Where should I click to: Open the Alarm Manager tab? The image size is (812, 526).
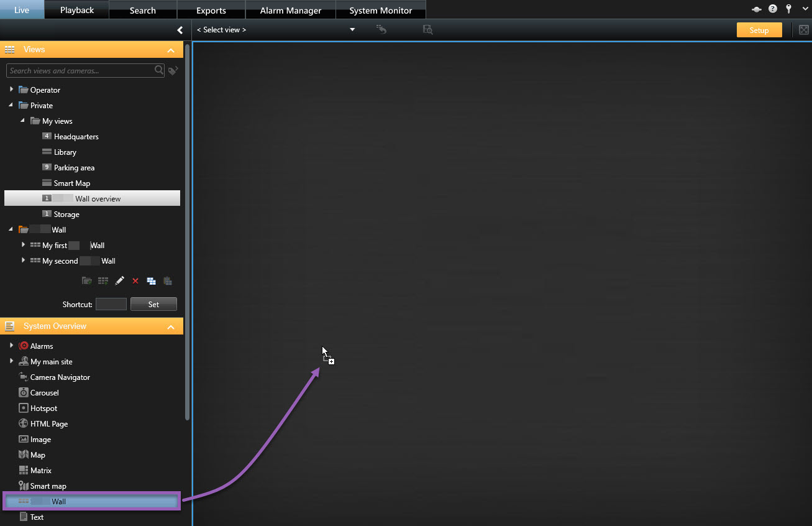pos(291,11)
